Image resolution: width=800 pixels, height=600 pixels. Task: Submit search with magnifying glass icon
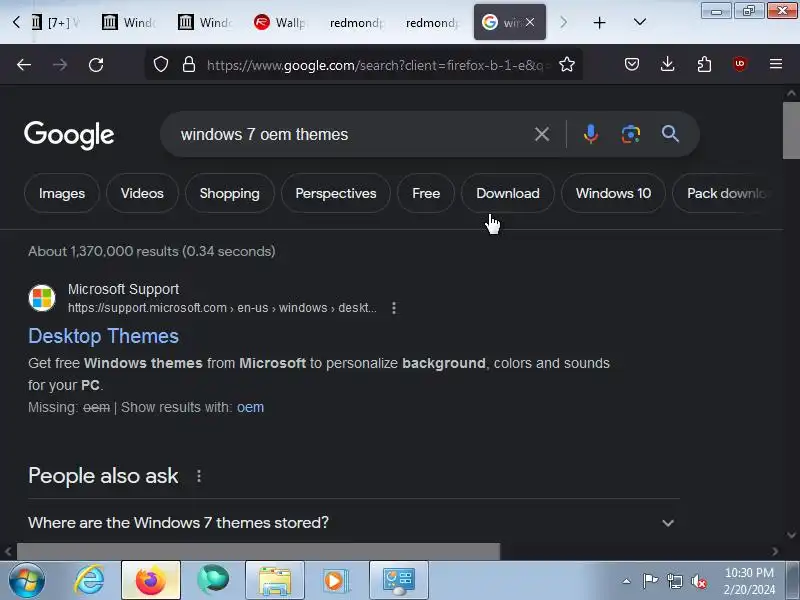(670, 134)
